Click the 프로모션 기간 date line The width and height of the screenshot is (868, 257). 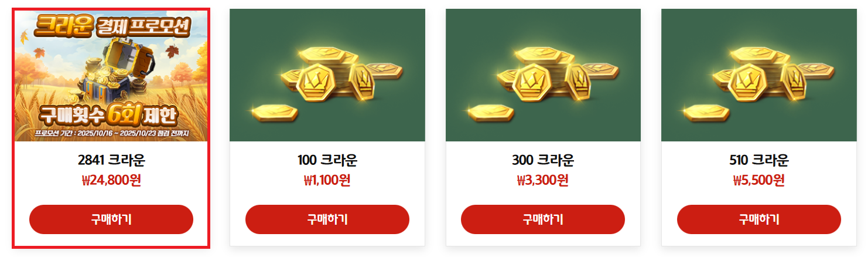[x=111, y=134]
